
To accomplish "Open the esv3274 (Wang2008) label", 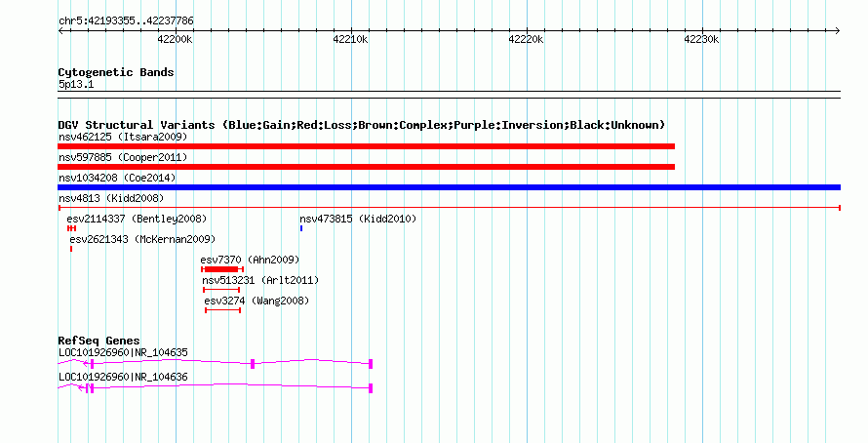I will coord(256,301).
